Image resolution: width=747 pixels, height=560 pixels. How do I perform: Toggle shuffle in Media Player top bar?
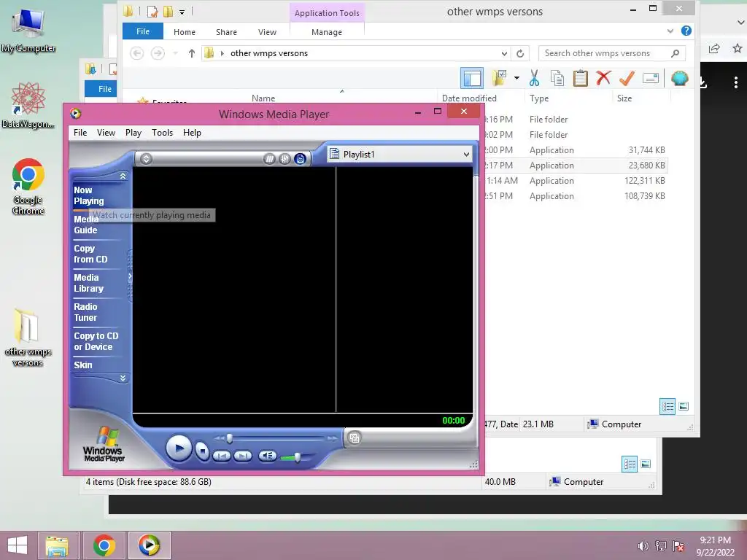click(270, 159)
